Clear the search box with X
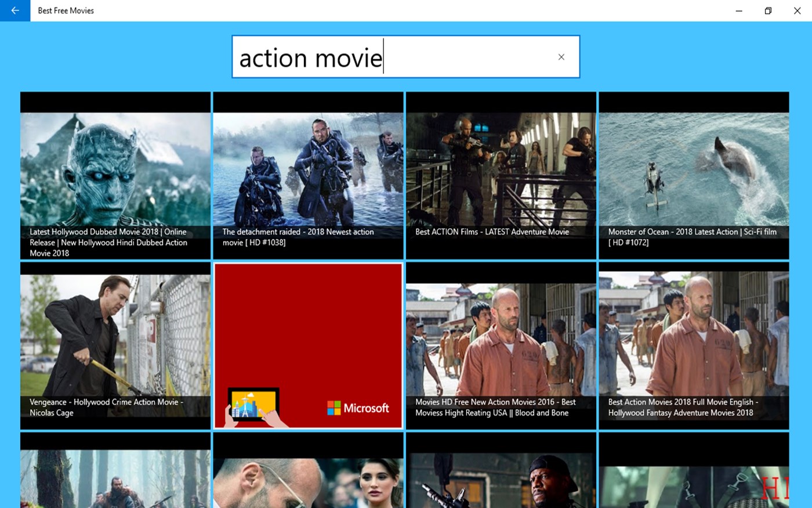This screenshot has height=508, width=812. pyautogui.click(x=561, y=57)
